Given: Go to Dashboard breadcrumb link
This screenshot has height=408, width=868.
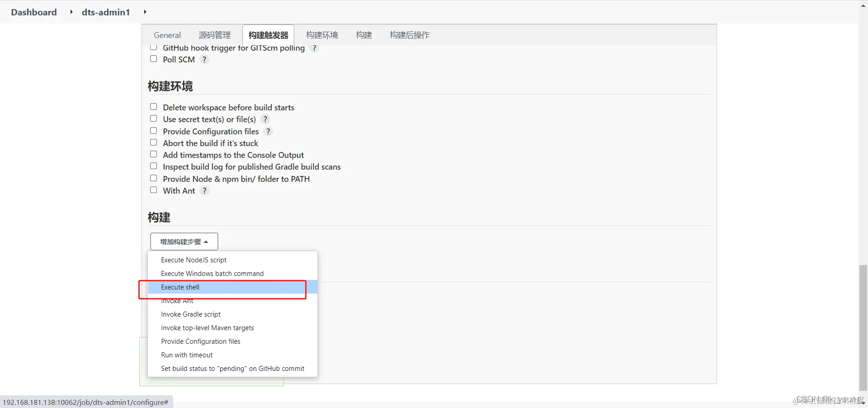Looking at the screenshot, I should (x=34, y=12).
